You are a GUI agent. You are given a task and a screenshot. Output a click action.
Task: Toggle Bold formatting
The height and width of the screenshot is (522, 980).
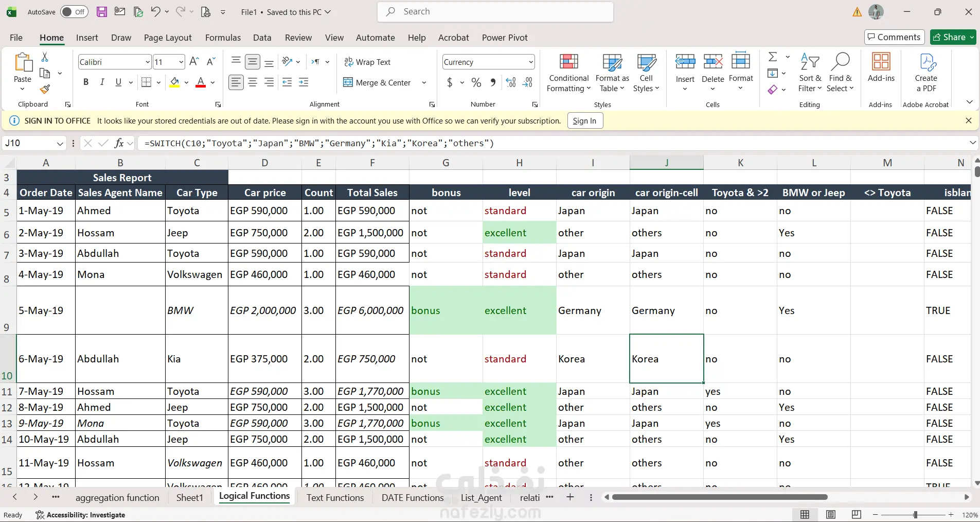click(x=86, y=82)
